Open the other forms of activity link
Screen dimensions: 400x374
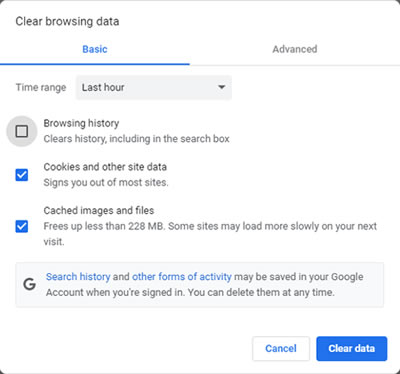(x=182, y=277)
